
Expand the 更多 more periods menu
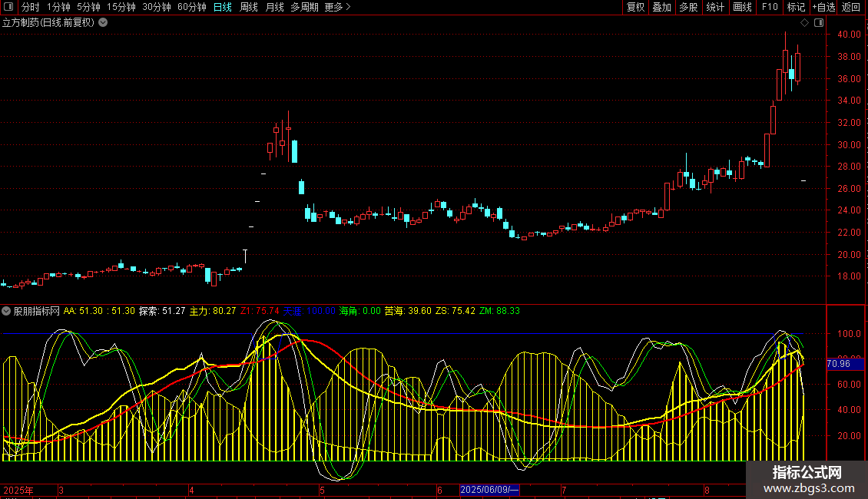(338, 7)
